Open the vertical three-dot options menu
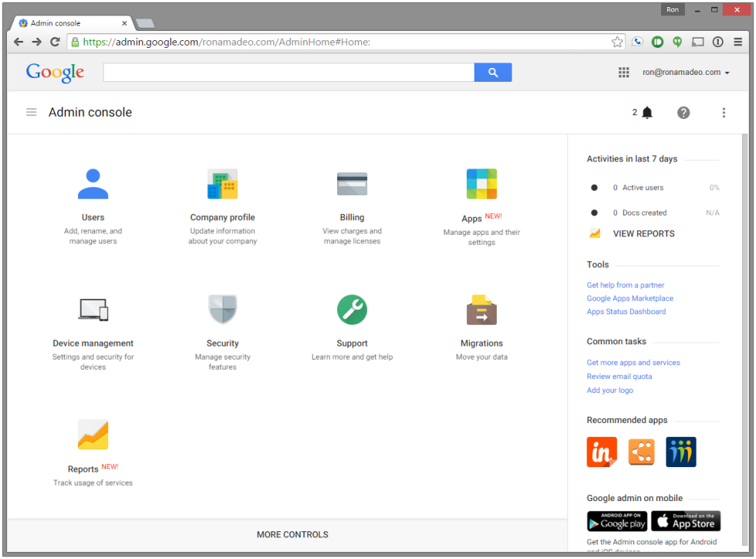 724,113
